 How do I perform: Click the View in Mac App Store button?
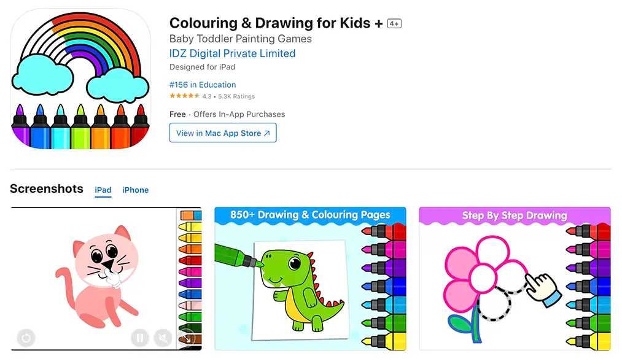pyautogui.click(x=222, y=133)
